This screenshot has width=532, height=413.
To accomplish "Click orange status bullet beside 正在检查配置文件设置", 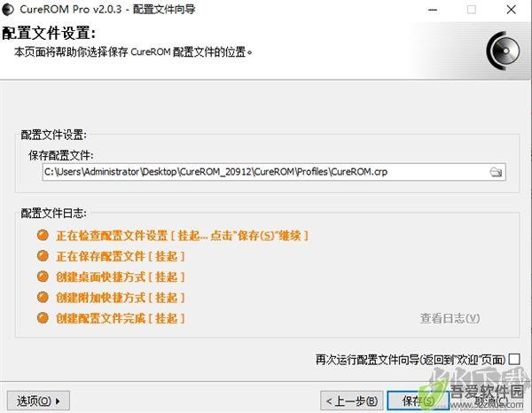I will tap(43, 235).
